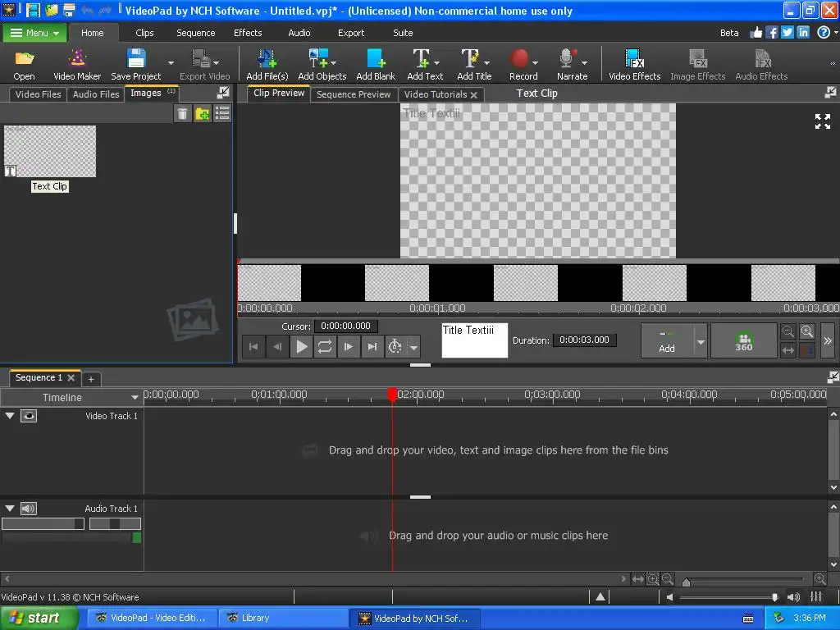Viewport: 840px width, 630px height.
Task: Collapse Video Track 1 with the triangle
Action: point(10,415)
